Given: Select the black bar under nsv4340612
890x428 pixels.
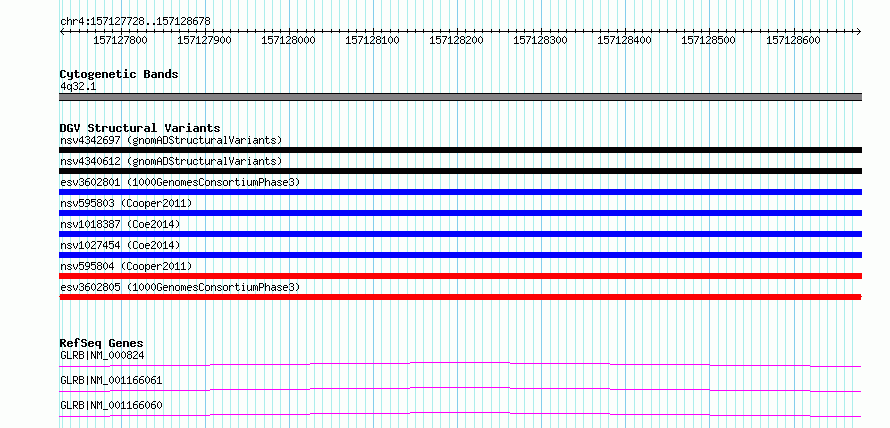Looking at the screenshot, I should click(460, 171).
